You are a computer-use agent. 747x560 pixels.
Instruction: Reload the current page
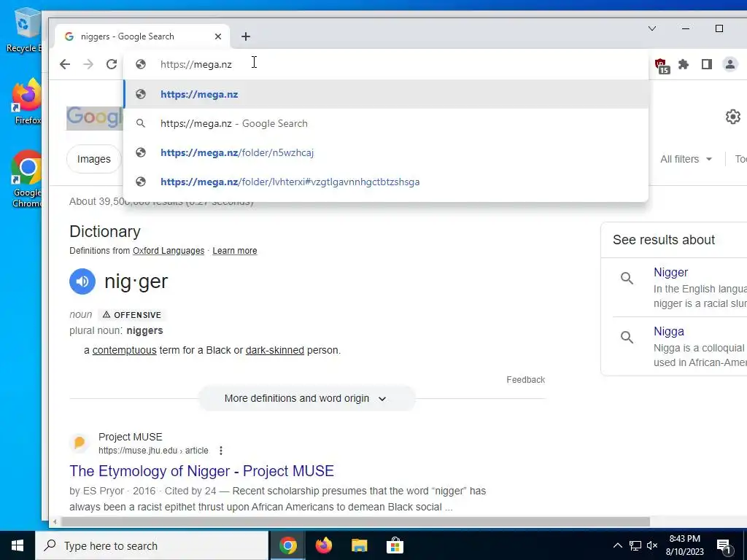click(x=112, y=64)
